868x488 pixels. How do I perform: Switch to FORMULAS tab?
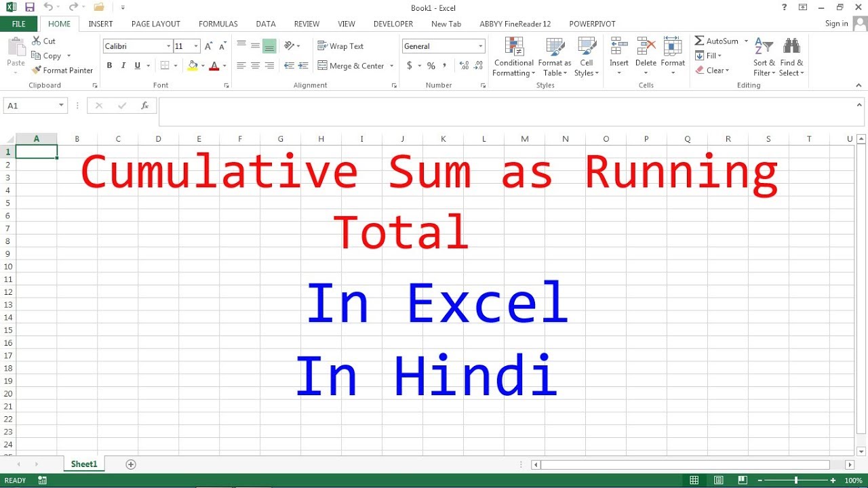click(218, 24)
